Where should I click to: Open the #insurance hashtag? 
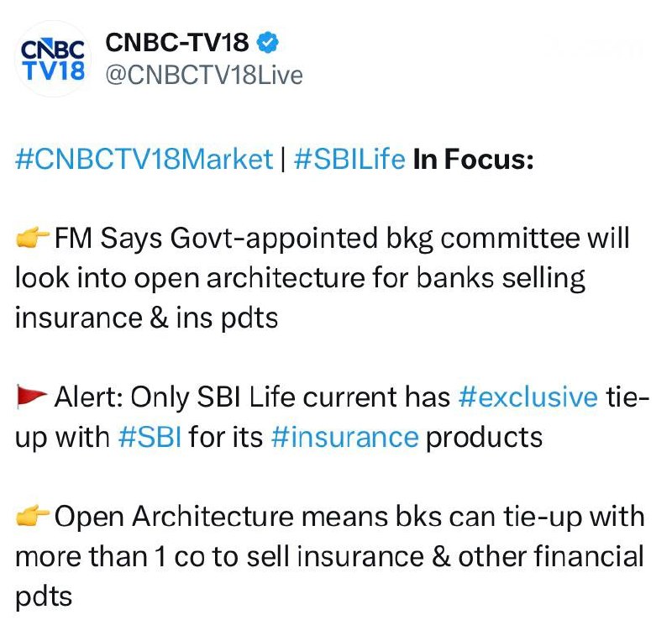click(344, 437)
